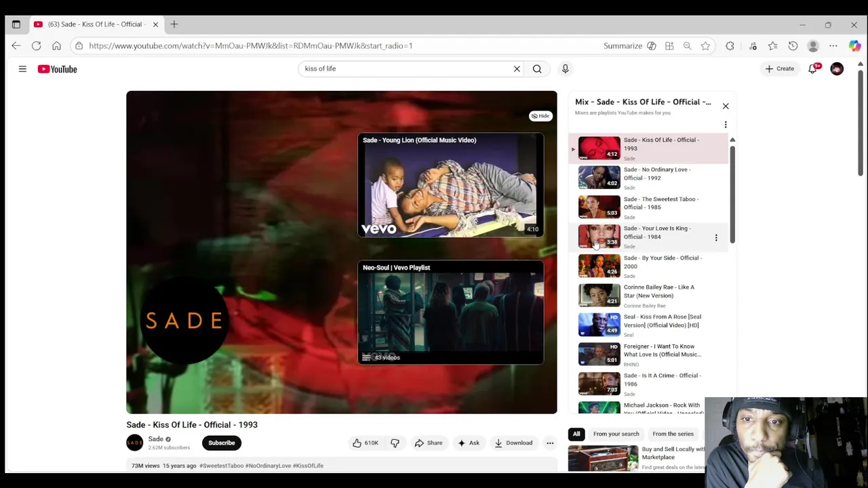Hide the end screen suggestions
The height and width of the screenshot is (488, 868).
540,116
